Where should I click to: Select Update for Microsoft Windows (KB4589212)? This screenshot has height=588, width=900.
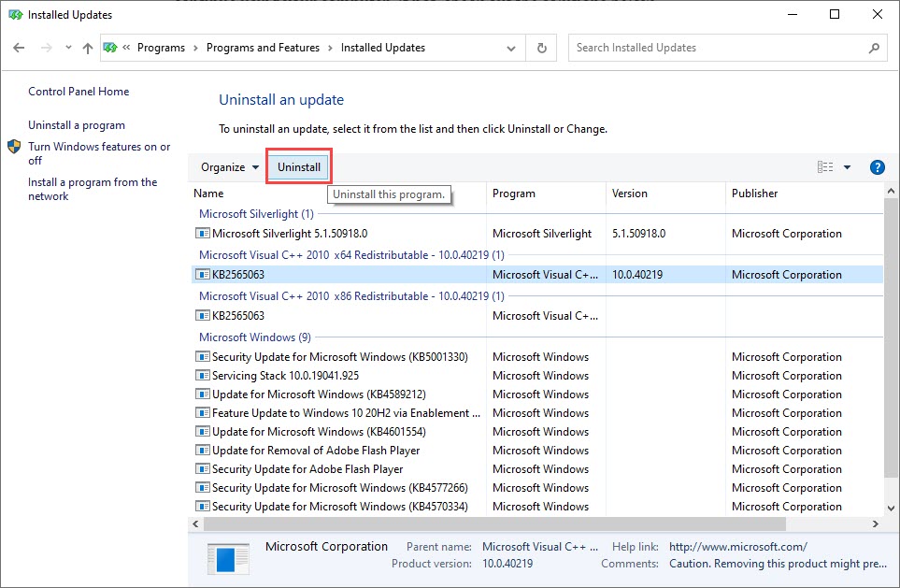pos(537,394)
